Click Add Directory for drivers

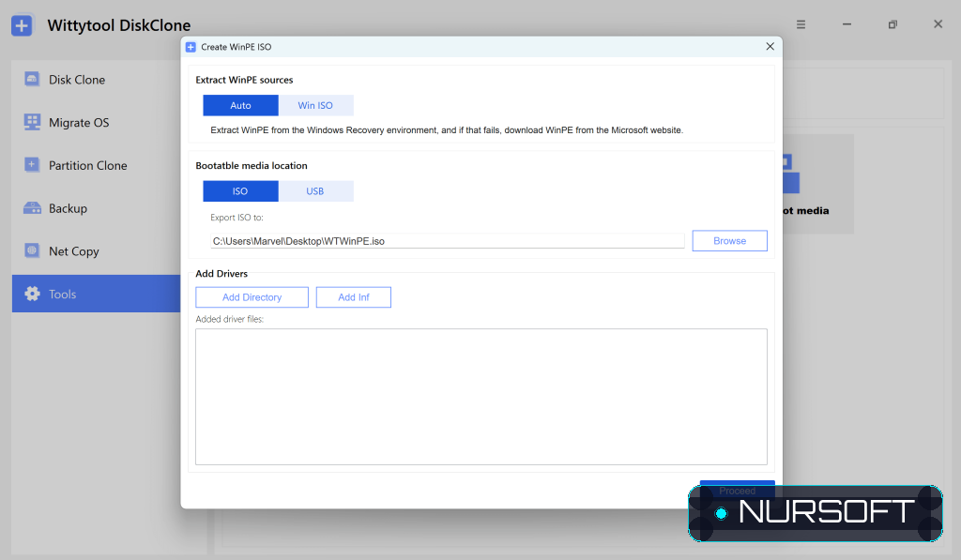(252, 297)
